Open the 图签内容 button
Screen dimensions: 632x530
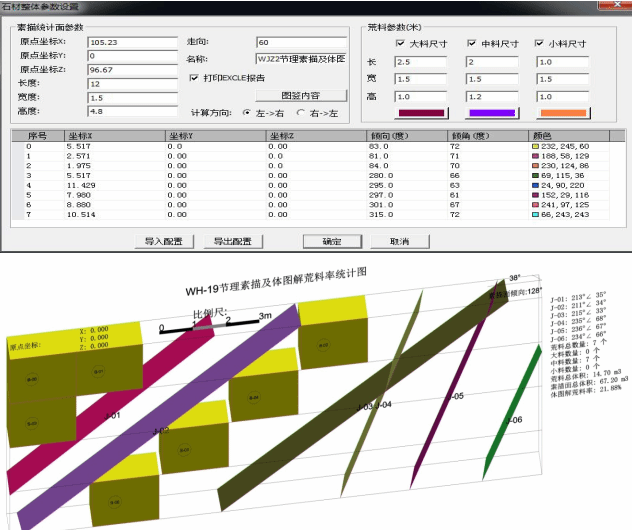(x=299, y=95)
